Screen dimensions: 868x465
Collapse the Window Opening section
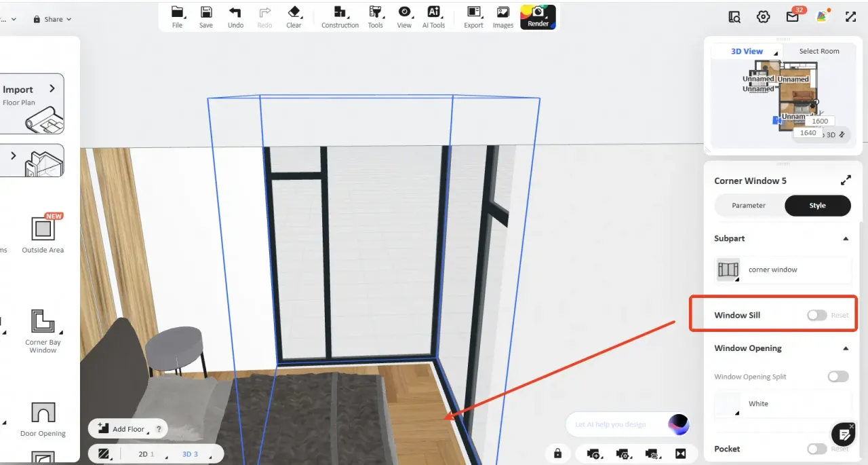(x=846, y=348)
